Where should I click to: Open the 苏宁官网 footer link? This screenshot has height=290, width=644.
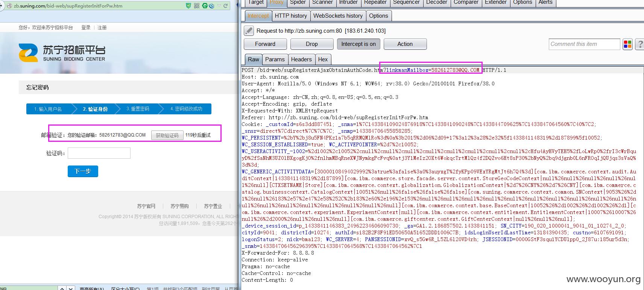(146, 206)
